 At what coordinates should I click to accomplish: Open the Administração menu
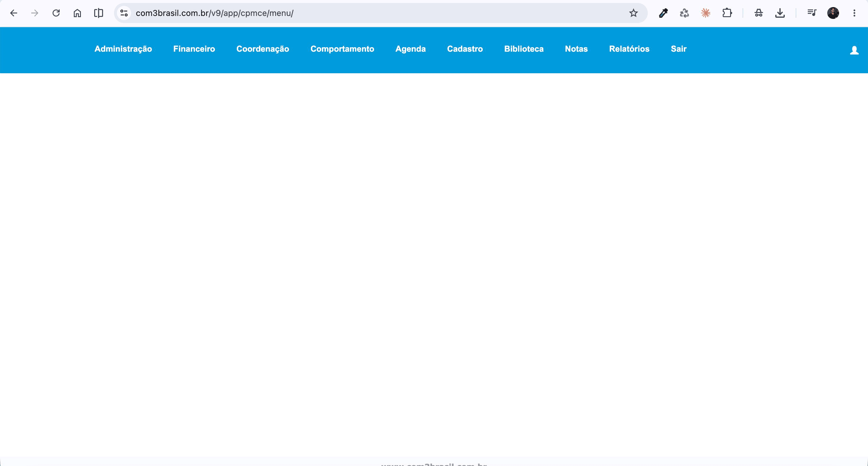(123, 49)
